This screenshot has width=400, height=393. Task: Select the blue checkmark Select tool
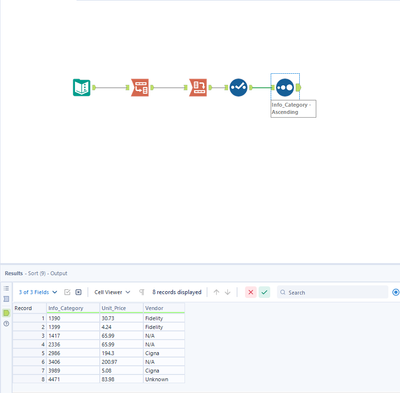coord(238,88)
